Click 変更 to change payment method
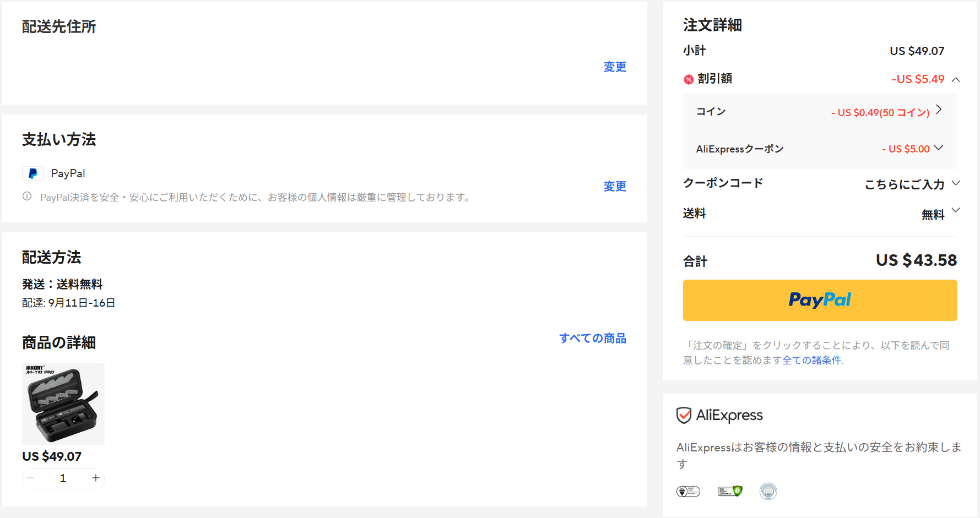Screen dimensions: 980x518 (x=615, y=187)
